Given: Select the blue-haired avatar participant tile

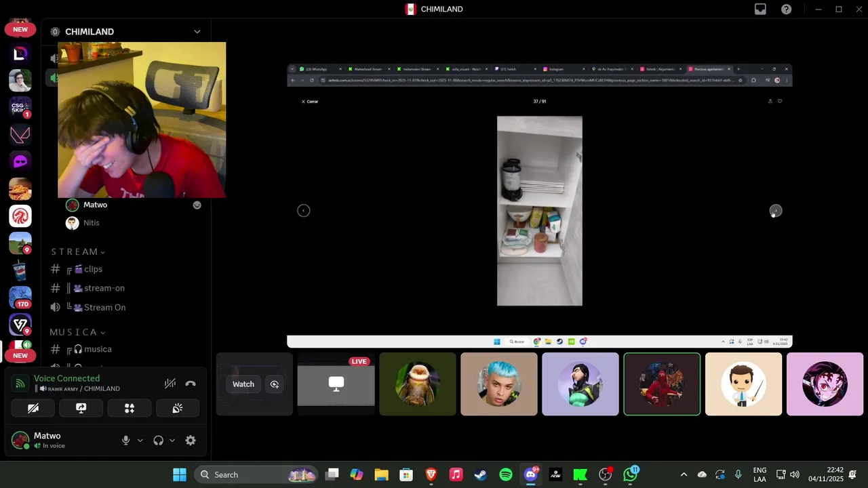Looking at the screenshot, I should (x=499, y=384).
